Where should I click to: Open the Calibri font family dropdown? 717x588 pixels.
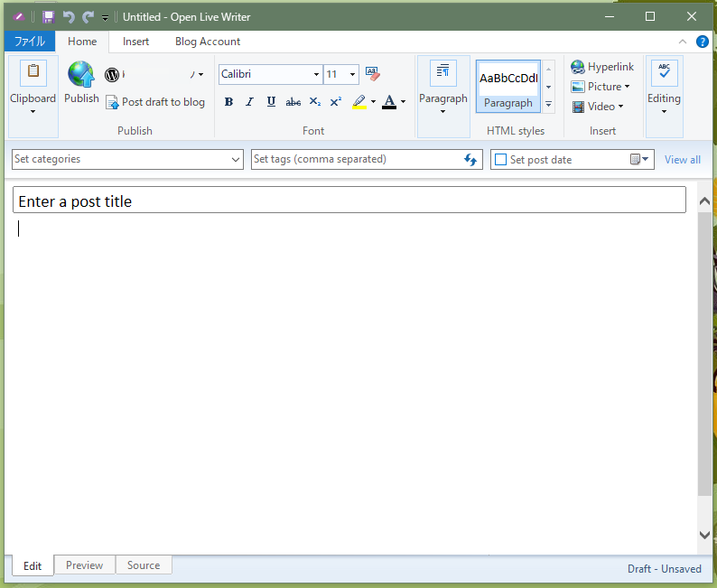[316, 75]
